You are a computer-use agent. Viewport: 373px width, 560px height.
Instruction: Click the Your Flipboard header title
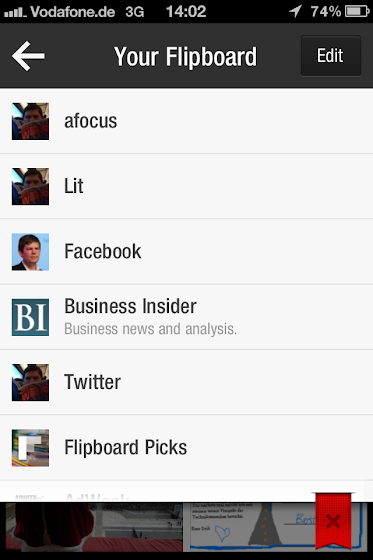[x=185, y=56]
